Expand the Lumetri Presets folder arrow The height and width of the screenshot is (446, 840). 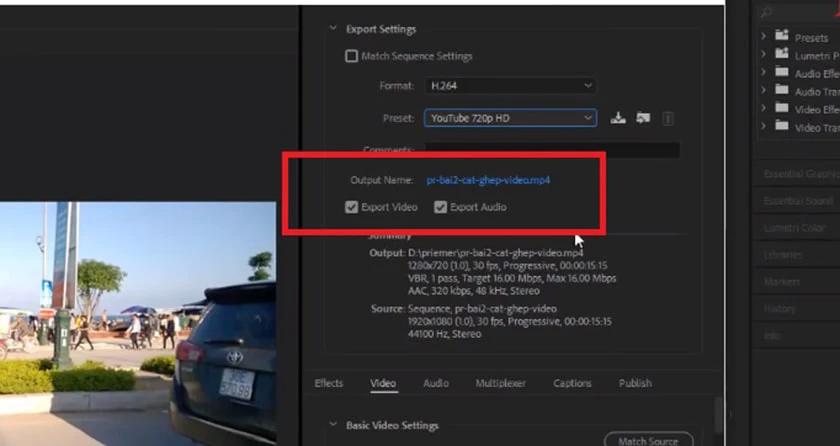(x=763, y=54)
